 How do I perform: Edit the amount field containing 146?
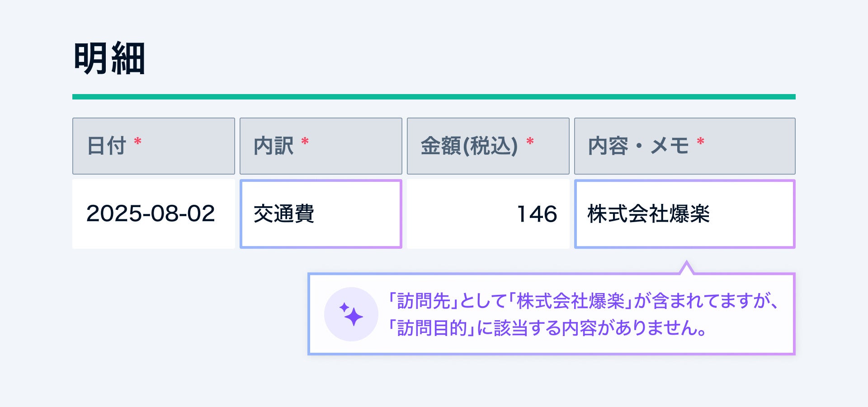click(488, 214)
